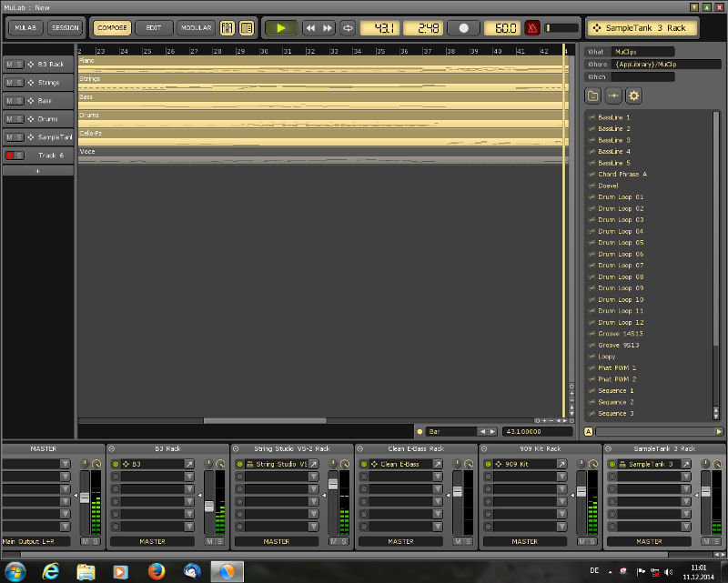This screenshot has width=728, height=583.
Task: Open the 909 Kit module editor arrow
Action: 561,464
